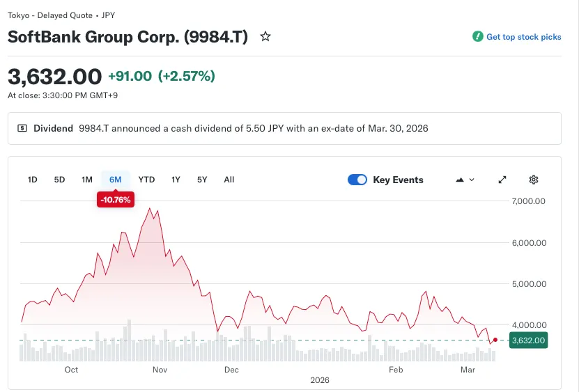Image resolution: width=579 pixels, height=392 pixels.
Task: Add SoftBank to watchlist with star icon
Action: click(x=265, y=37)
